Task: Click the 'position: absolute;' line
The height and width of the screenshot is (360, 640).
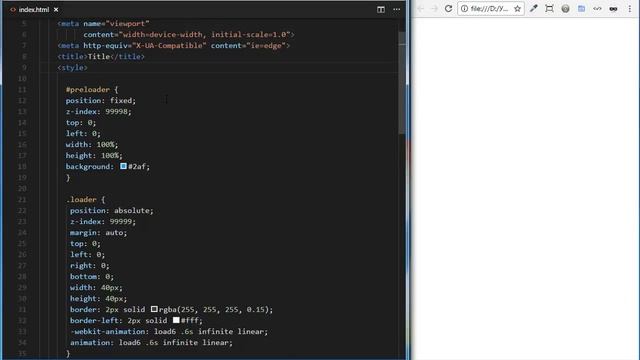Action: coord(112,211)
